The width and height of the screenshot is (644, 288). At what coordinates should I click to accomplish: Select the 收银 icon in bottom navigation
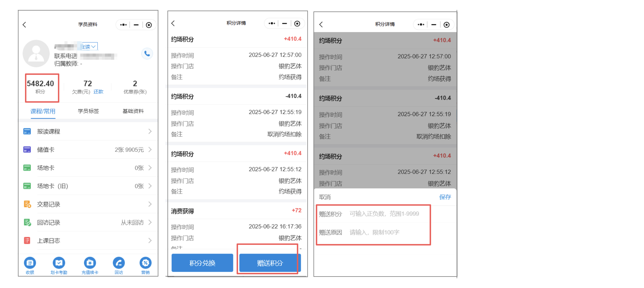[30, 263]
